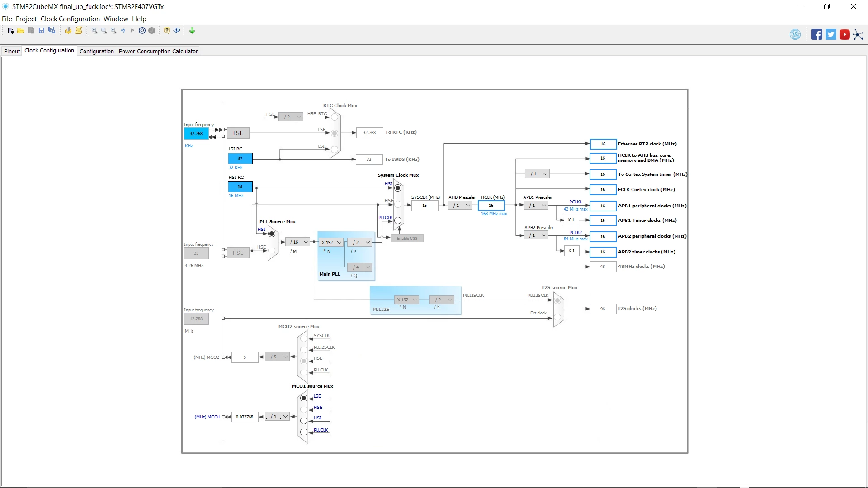This screenshot has width=868, height=488.
Task: Click the Save Project floppy icon
Action: click(x=42, y=30)
